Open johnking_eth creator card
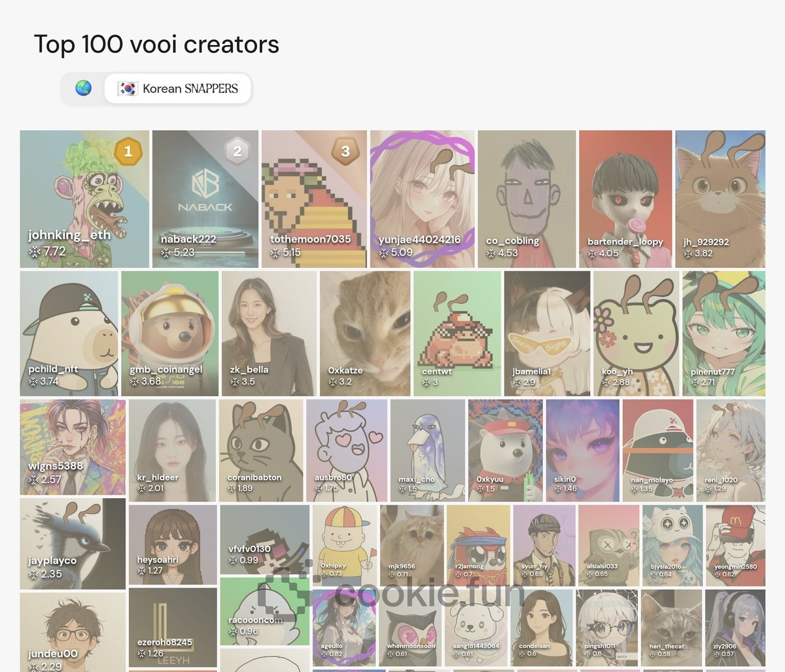 (84, 199)
